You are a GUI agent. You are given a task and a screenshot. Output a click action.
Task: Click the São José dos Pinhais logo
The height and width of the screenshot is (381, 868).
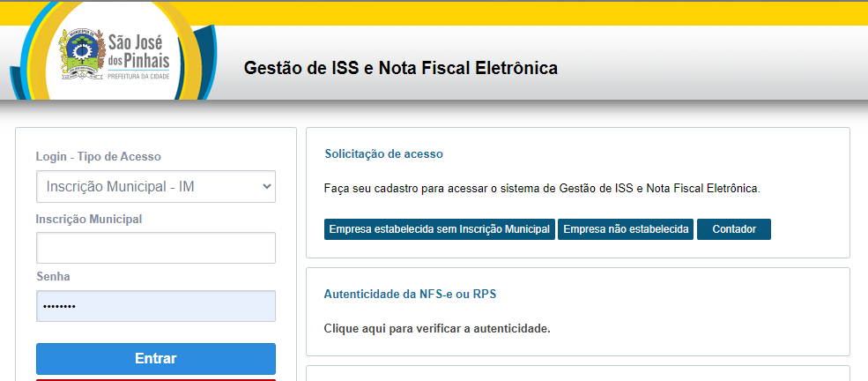click(115, 56)
